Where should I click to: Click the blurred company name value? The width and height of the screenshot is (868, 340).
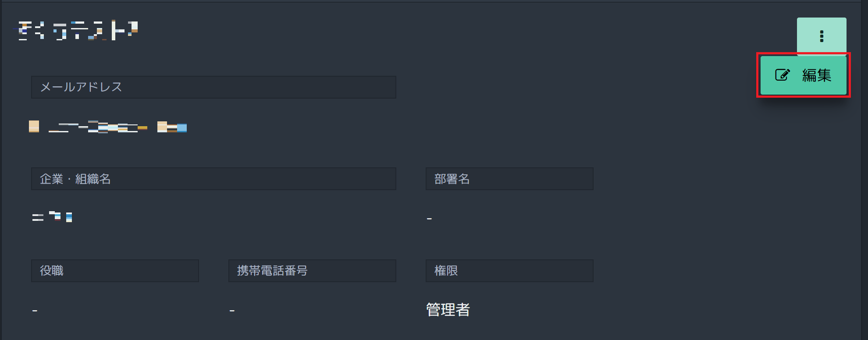pos(52,216)
